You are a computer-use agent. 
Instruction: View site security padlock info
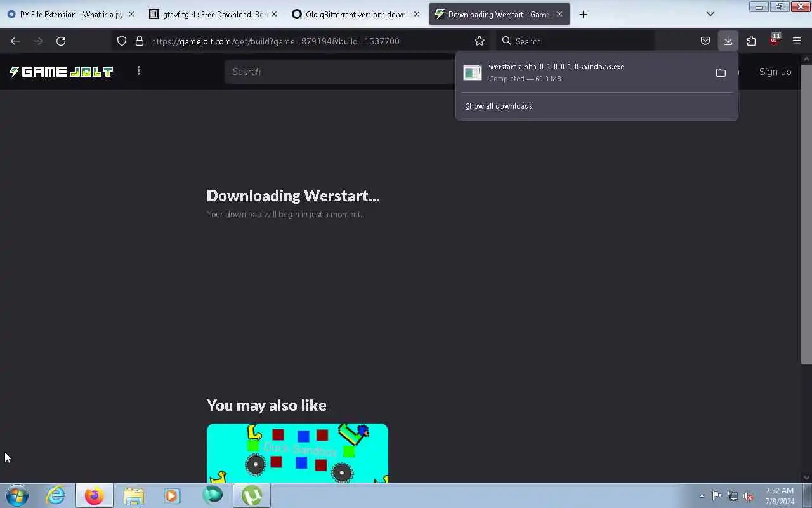[140, 41]
